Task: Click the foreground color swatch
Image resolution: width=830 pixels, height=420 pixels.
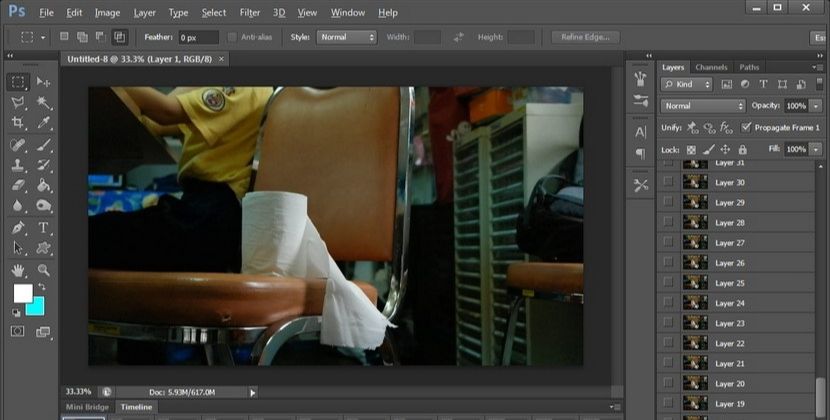Action: pyautogui.click(x=23, y=293)
